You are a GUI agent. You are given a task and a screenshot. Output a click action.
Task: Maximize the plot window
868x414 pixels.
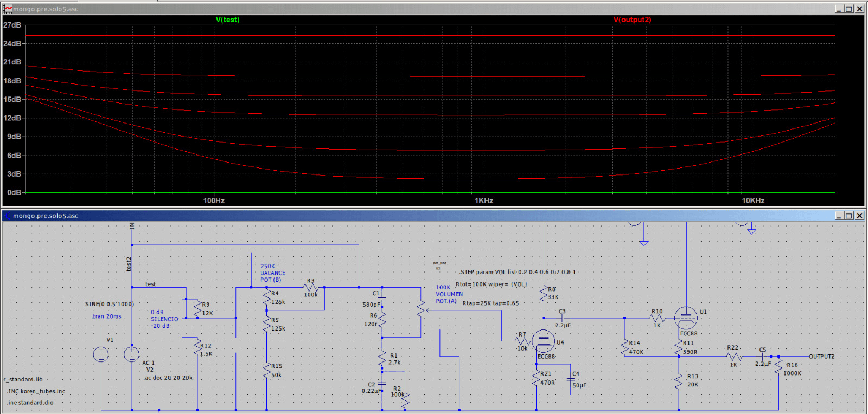click(x=850, y=9)
